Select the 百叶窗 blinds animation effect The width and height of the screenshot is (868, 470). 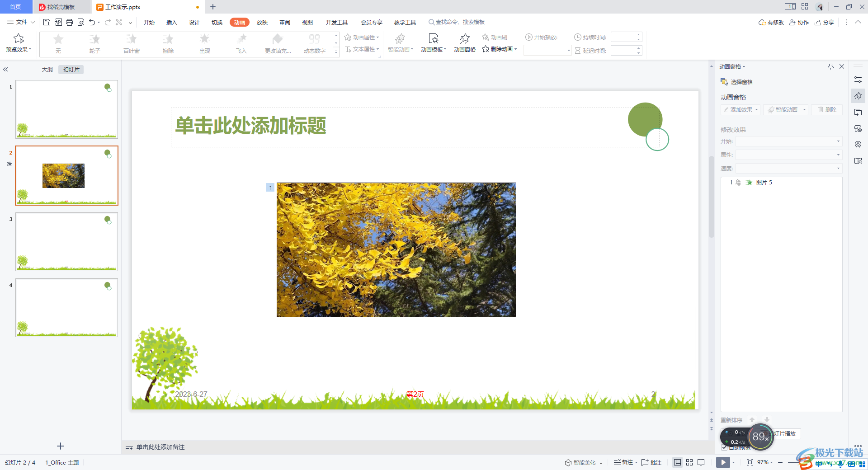(x=132, y=44)
